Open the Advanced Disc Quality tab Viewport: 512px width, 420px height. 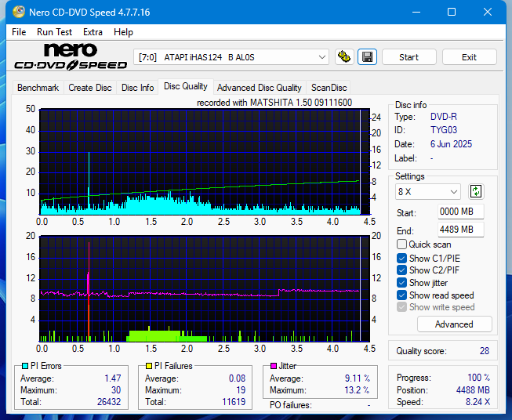pyautogui.click(x=259, y=88)
